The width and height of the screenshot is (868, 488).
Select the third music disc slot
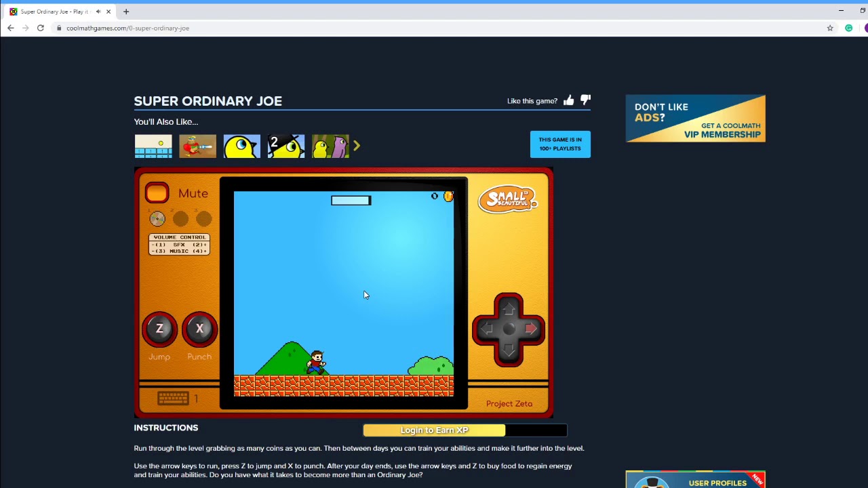point(203,218)
